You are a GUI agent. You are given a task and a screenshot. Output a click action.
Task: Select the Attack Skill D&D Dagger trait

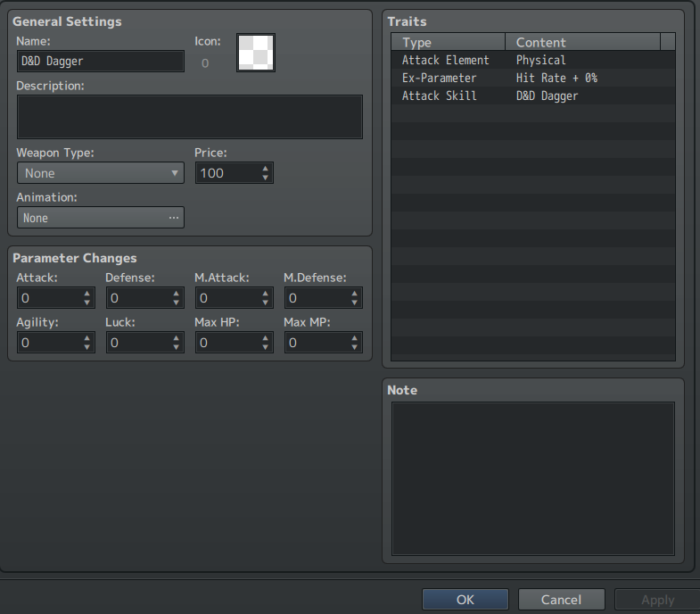pyautogui.click(x=532, y=95)
